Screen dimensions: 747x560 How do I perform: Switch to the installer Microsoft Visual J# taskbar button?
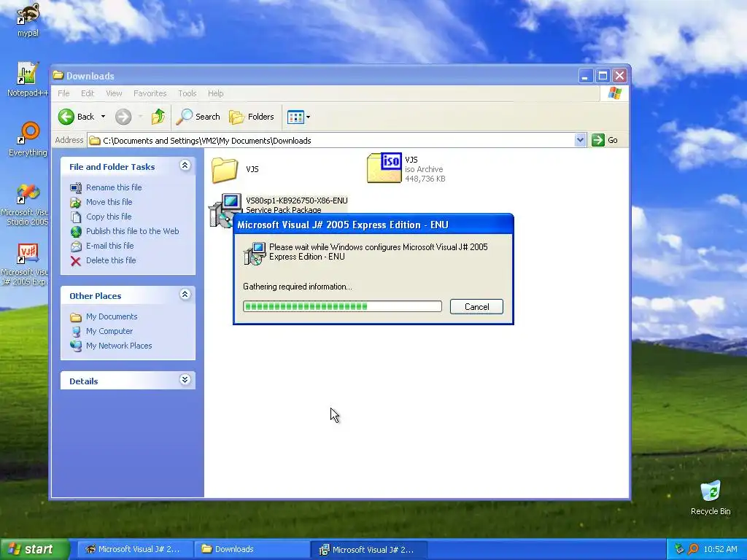click(368, 550)
